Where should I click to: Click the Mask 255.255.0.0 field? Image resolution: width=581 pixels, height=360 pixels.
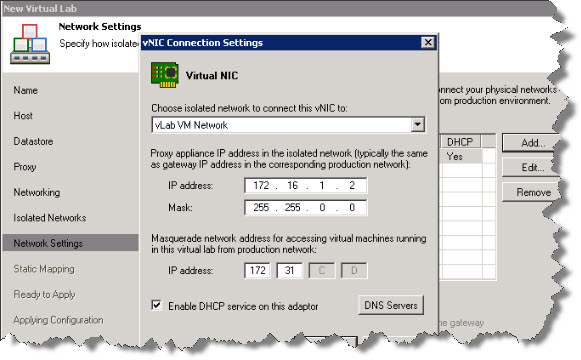click(306, 207)
